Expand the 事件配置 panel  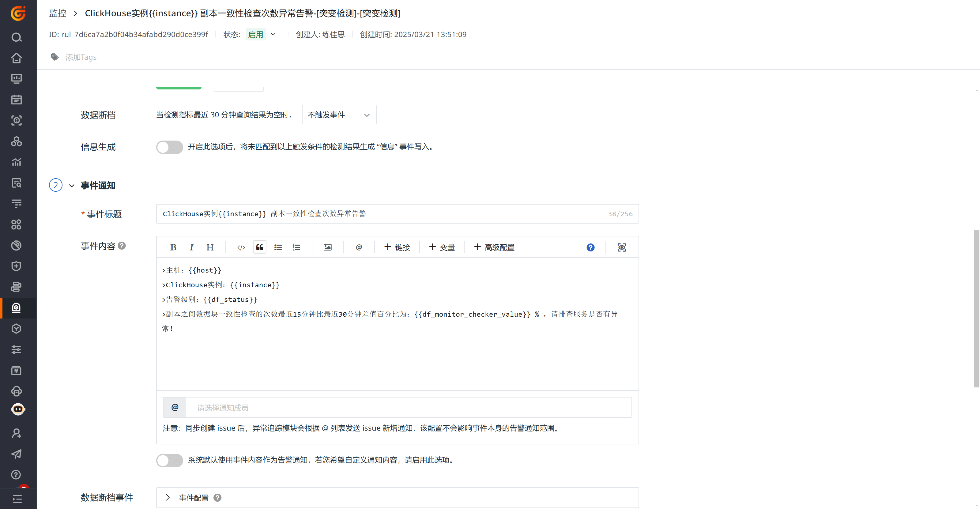tap(168, 497)
